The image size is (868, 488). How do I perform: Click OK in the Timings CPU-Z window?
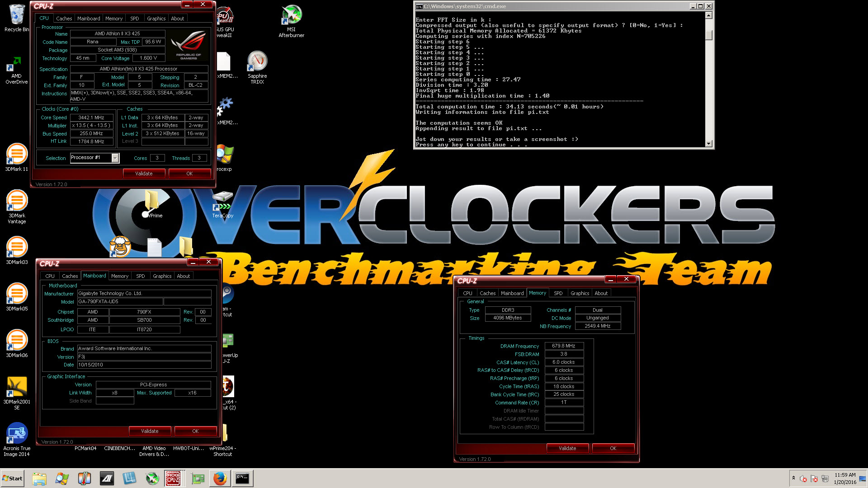tap(613, 448)
